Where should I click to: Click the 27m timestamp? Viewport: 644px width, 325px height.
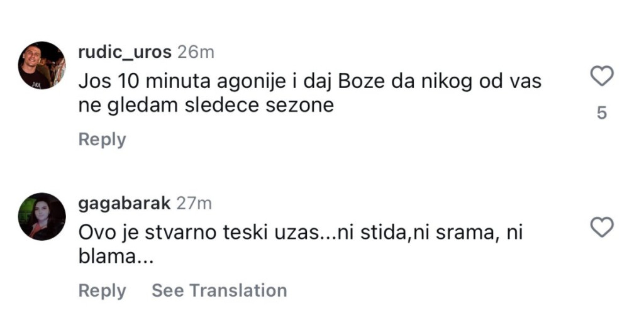point(194,203)
